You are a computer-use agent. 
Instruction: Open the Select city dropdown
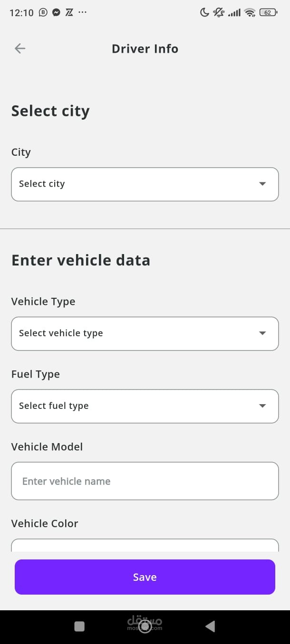(x=145, y=184)
